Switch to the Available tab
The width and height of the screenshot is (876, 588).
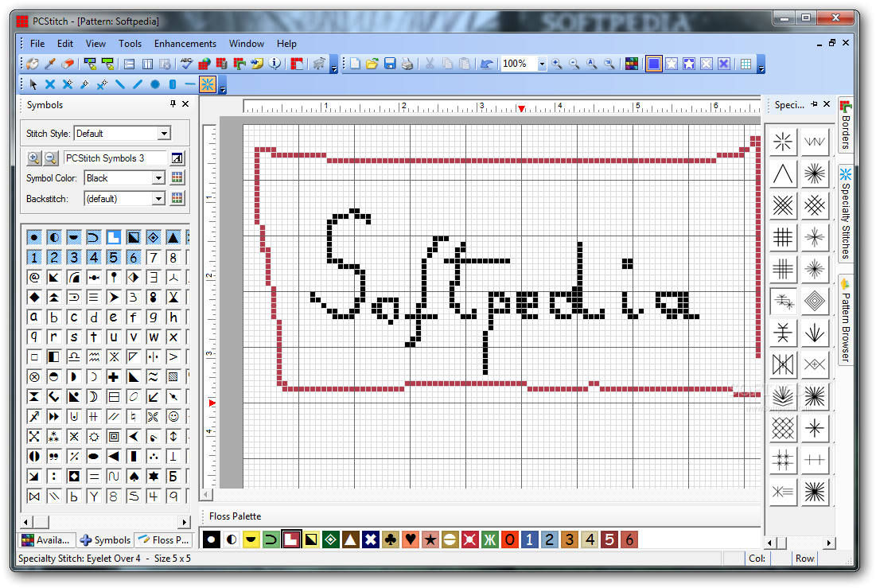[46, 540]
